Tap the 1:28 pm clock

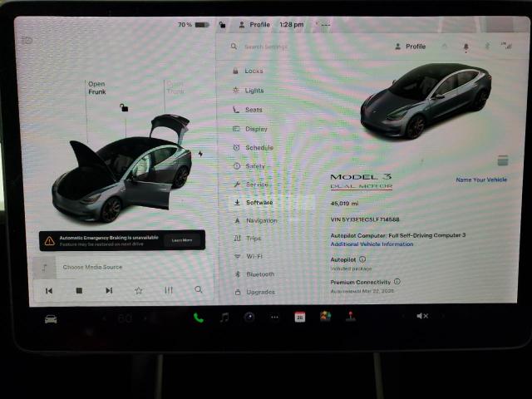[x=292, y=24]
